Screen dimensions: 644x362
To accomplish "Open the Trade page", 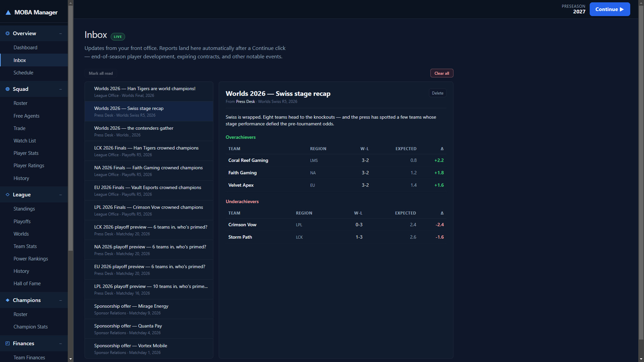I will [34, 128].
